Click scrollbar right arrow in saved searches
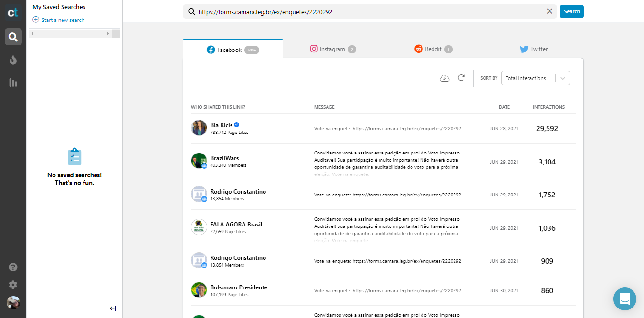 click(x=108, y=33)
